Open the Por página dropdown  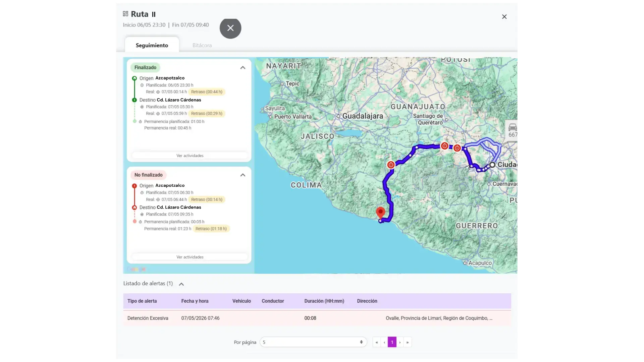[x=313, y=342]
